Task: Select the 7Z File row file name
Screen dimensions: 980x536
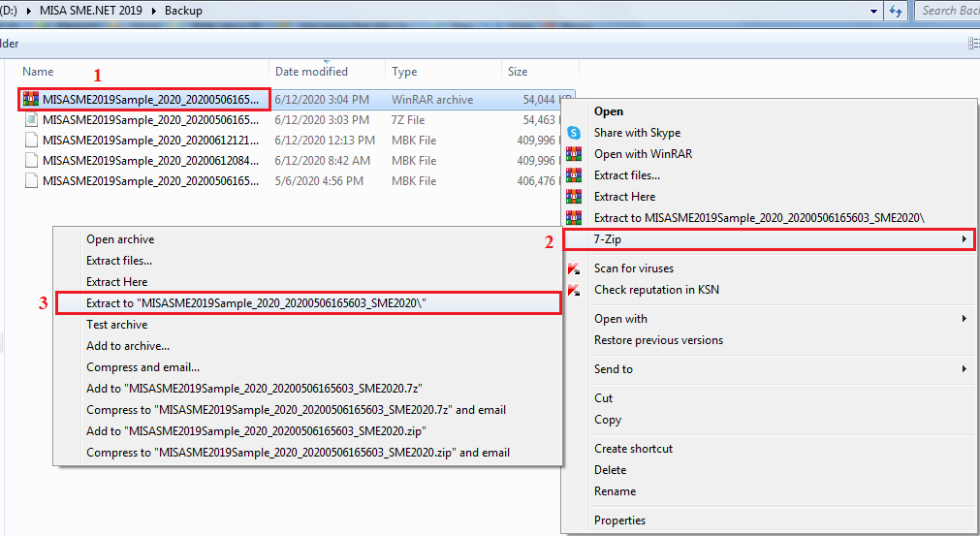Action: 150,119
